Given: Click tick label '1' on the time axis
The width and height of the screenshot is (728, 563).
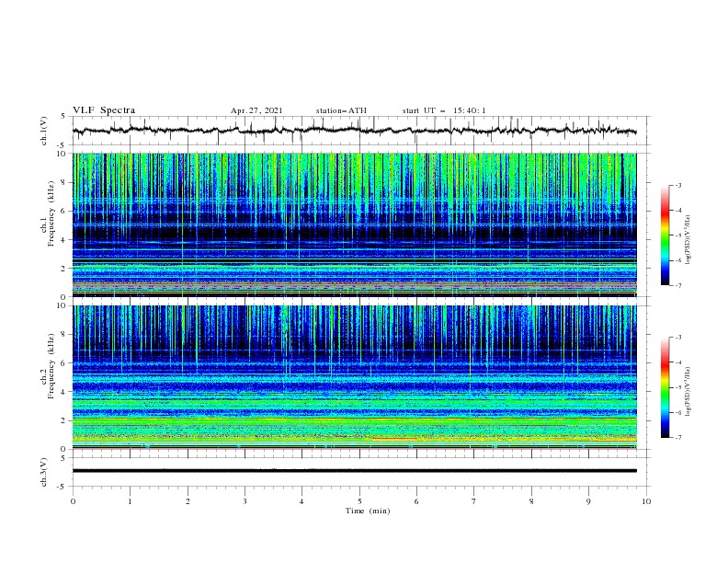Looking at the screenshot, I should pos(130,501).
